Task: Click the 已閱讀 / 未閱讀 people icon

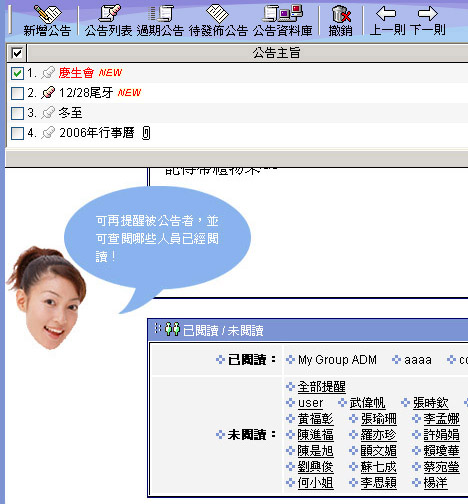Action: click(x=172, y=329)
